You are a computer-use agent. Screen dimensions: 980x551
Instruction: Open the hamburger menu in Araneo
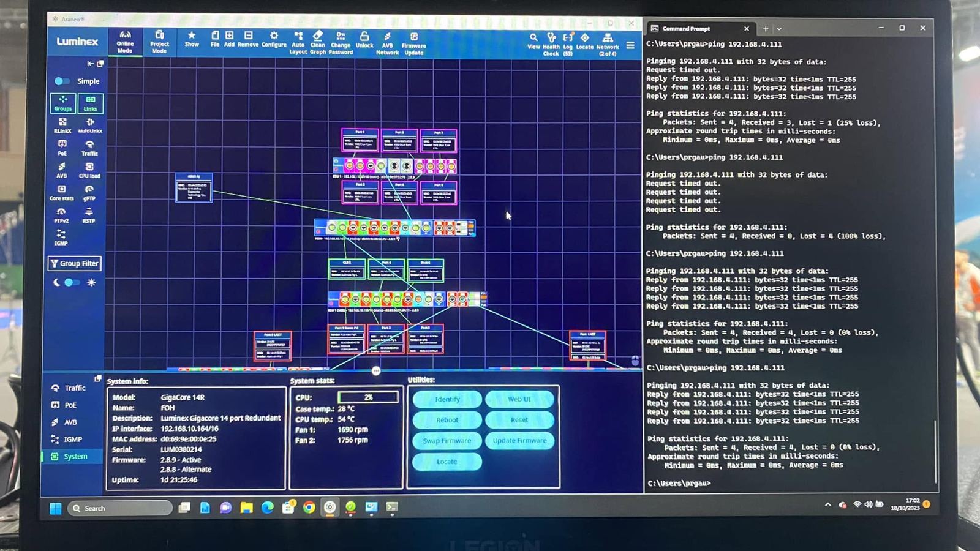click(630, 45)
